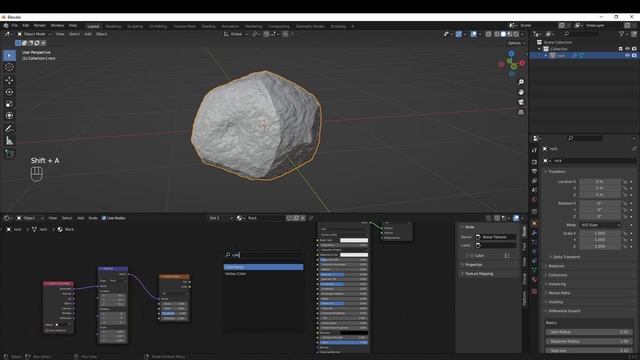Activate the Move tool

[x=9, y=80]
